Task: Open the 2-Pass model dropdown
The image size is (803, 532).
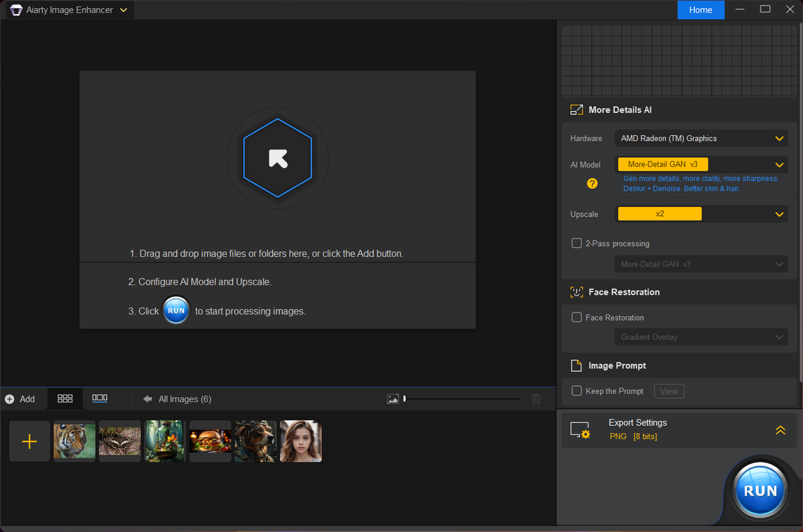Action: click(701, 264)
